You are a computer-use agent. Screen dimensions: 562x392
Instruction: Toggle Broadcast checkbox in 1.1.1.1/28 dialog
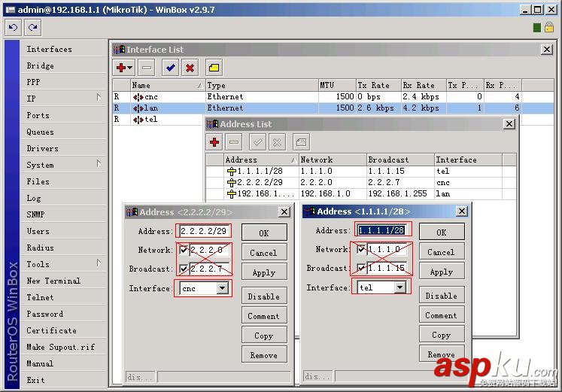(361, 268)
